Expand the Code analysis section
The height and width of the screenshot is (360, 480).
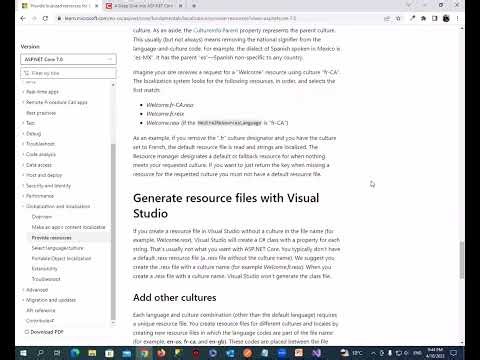(41, 154)
